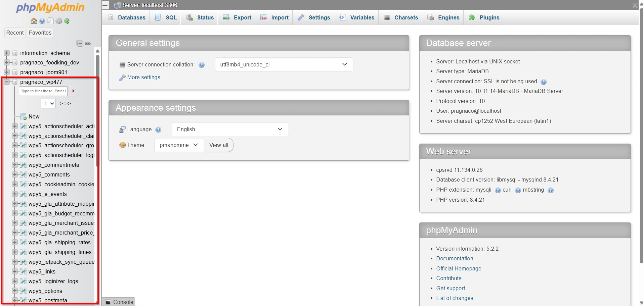Reload the navigation panel with green refresh icon

[67, 21]
